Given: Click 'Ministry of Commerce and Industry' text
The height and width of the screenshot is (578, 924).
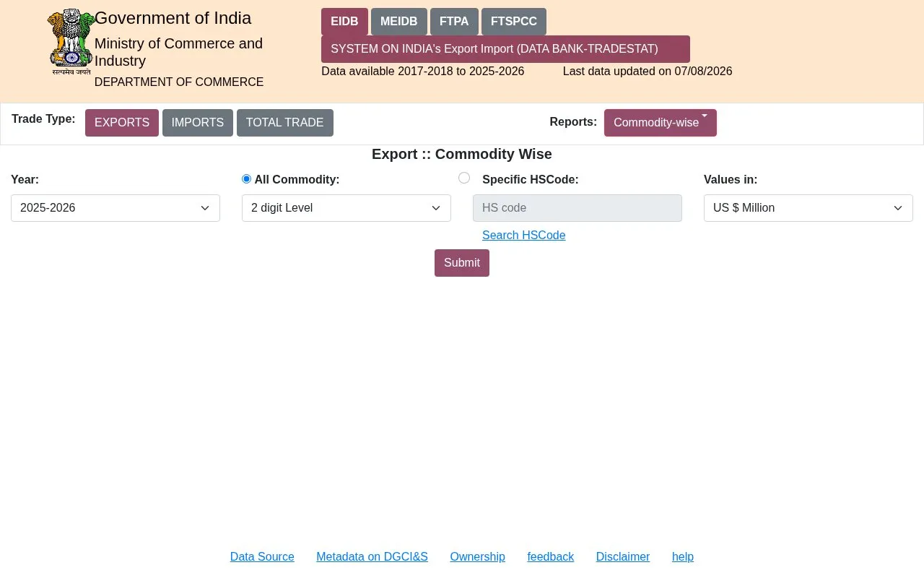Looking at the screenshot, I should pos(179,52).
